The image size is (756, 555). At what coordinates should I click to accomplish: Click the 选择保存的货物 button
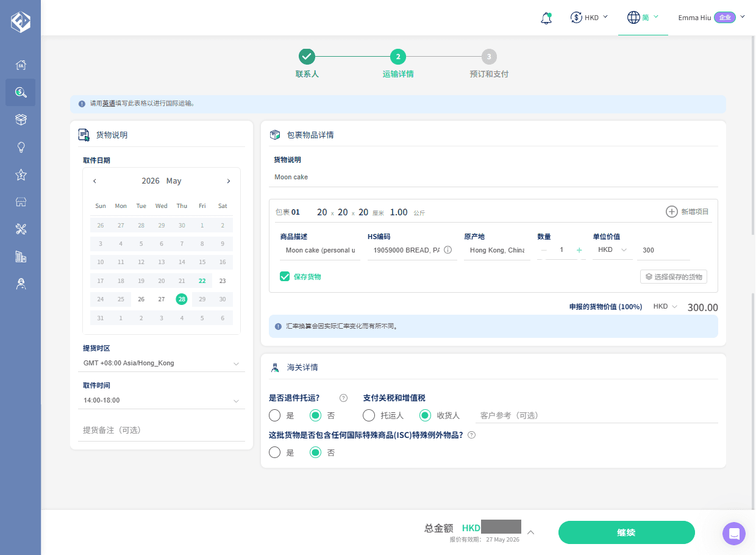(x=674, y=277)
